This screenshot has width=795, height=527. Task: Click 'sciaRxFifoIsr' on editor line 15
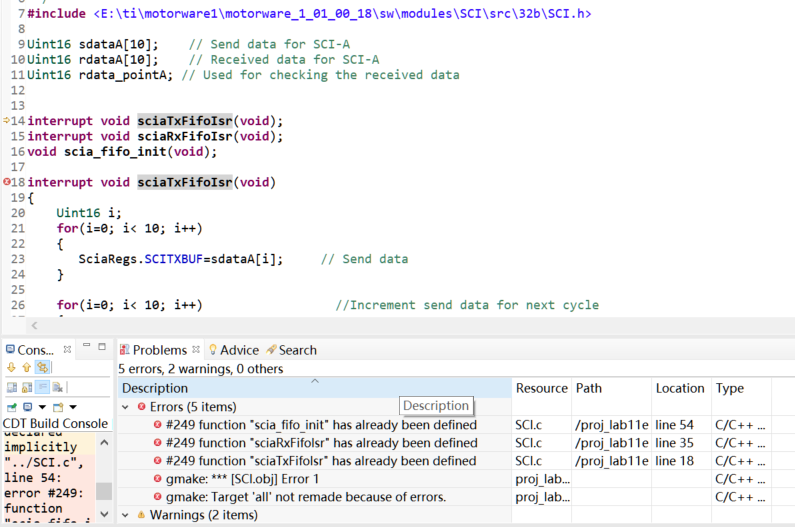185,136
